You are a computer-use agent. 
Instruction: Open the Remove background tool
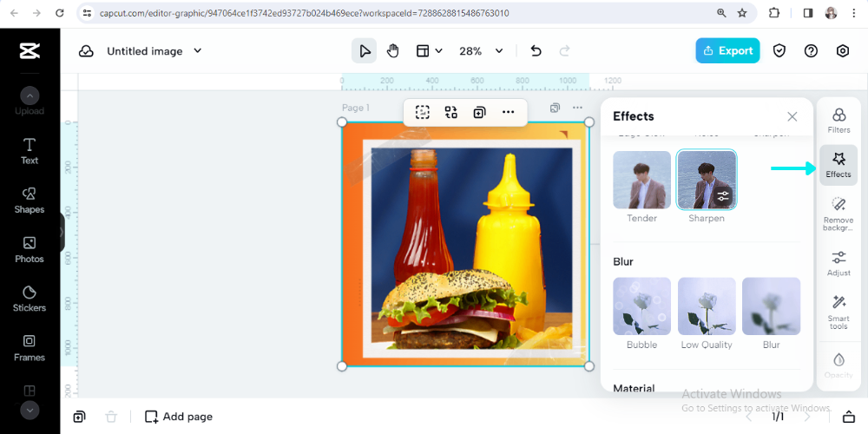(838, 214)
